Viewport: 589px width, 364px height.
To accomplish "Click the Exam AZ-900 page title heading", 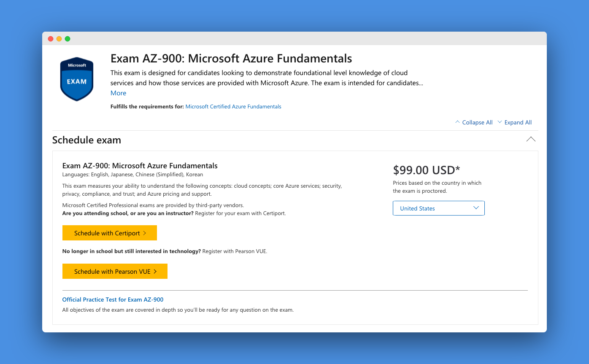I will tap(231, 58).
